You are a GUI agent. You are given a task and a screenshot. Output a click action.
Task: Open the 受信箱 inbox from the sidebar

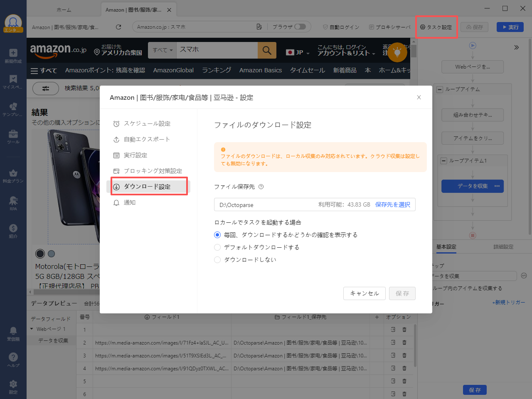(x=13, y=332)
